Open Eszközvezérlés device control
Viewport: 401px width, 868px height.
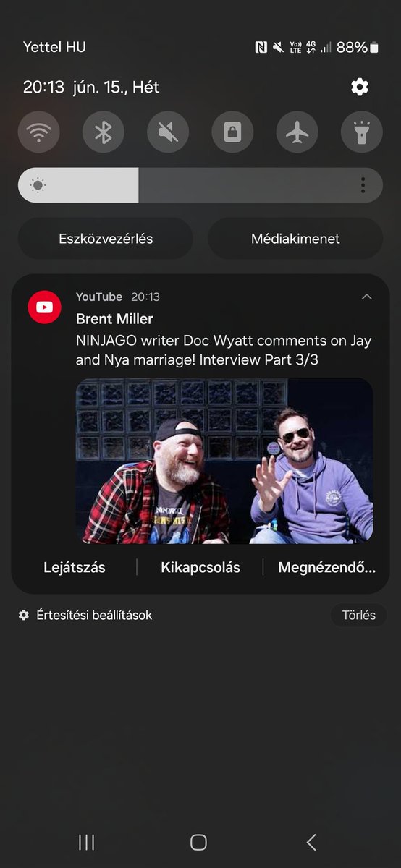(x=106, y=239)
